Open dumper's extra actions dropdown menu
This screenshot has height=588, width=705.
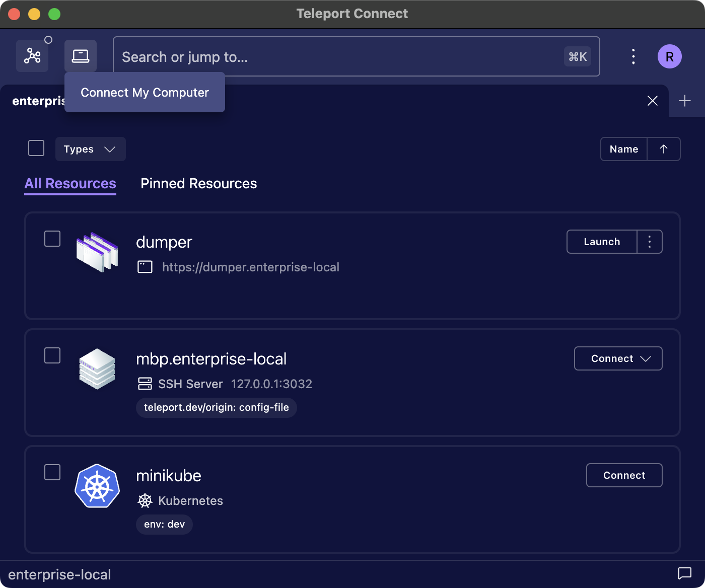point(649,242)
